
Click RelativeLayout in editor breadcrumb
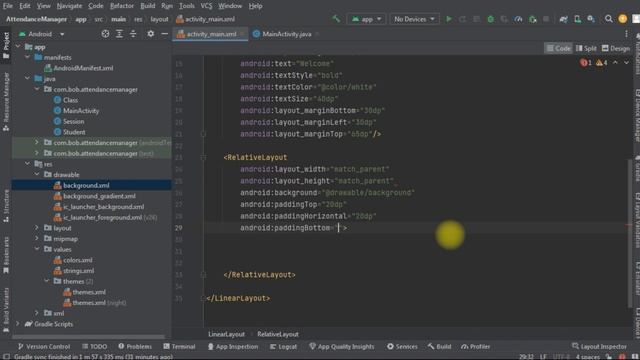278,334
